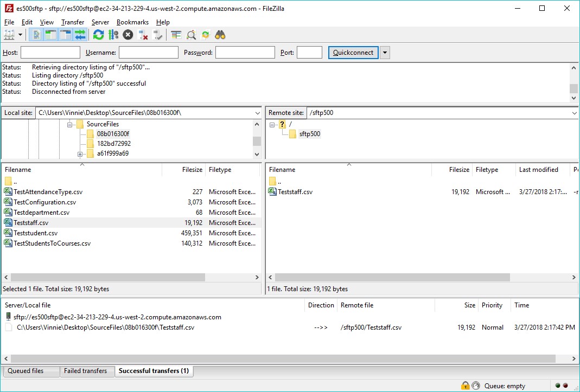Screen dimensions: 580x392
Task: Select Testdepartment.csv in local list
Action: 41,213
